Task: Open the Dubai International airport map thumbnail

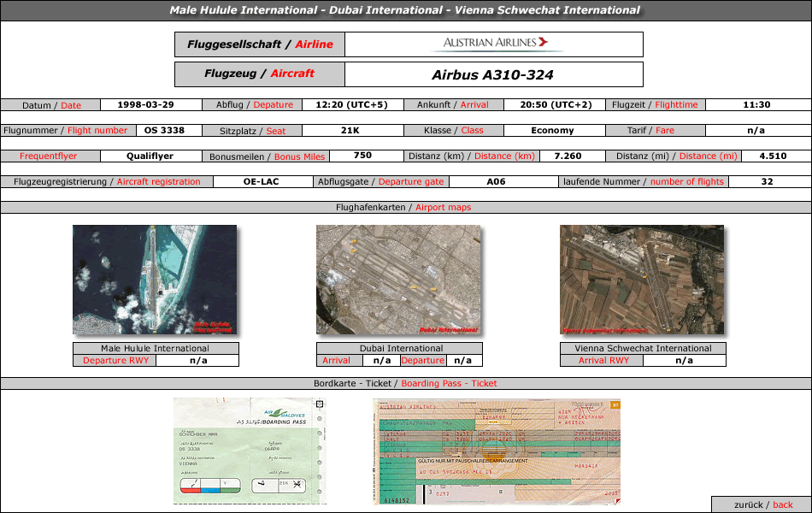Action: pos(398,280)
